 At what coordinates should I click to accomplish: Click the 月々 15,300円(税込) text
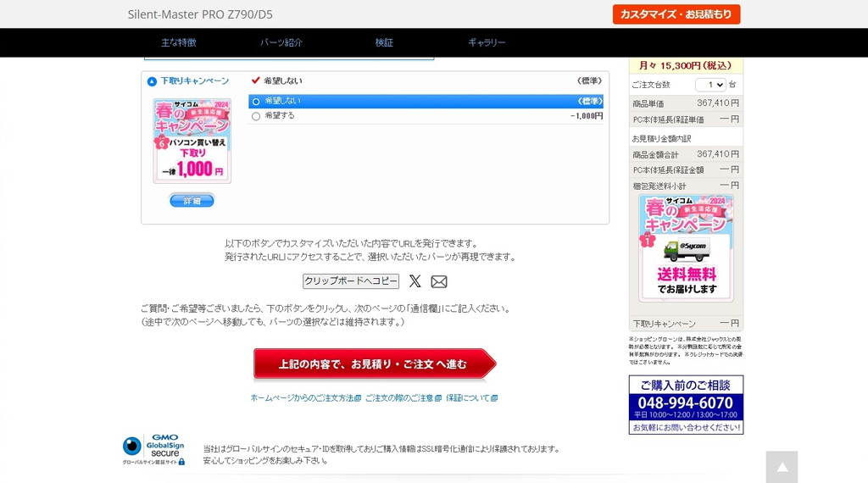click(x=685, y=66)
